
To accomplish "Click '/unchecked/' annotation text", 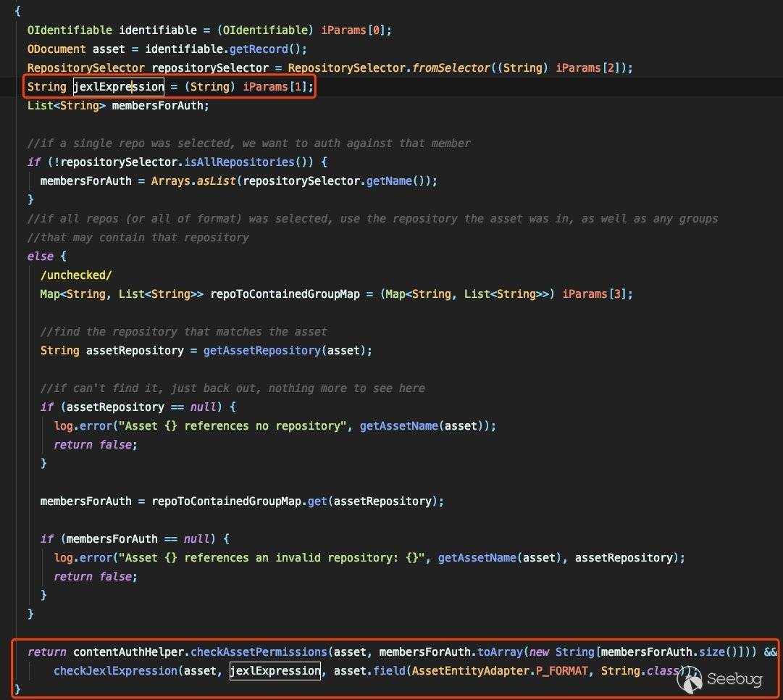I will click(76, 275).
